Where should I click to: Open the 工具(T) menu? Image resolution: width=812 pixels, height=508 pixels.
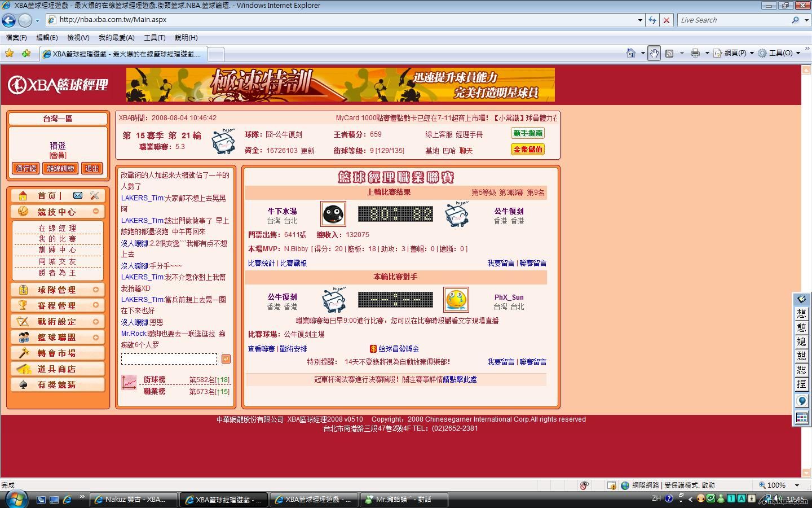pos(155,37)
